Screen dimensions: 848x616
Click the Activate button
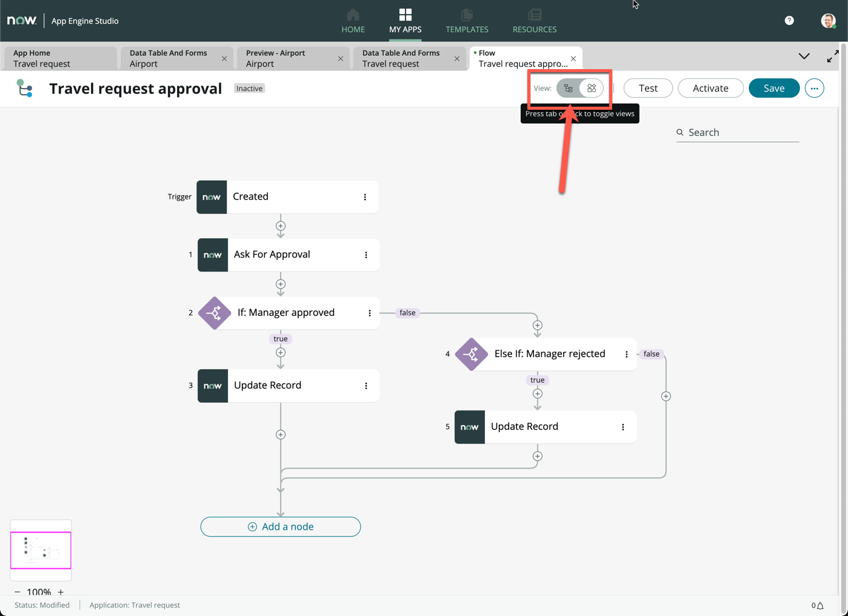coord(710,88)
